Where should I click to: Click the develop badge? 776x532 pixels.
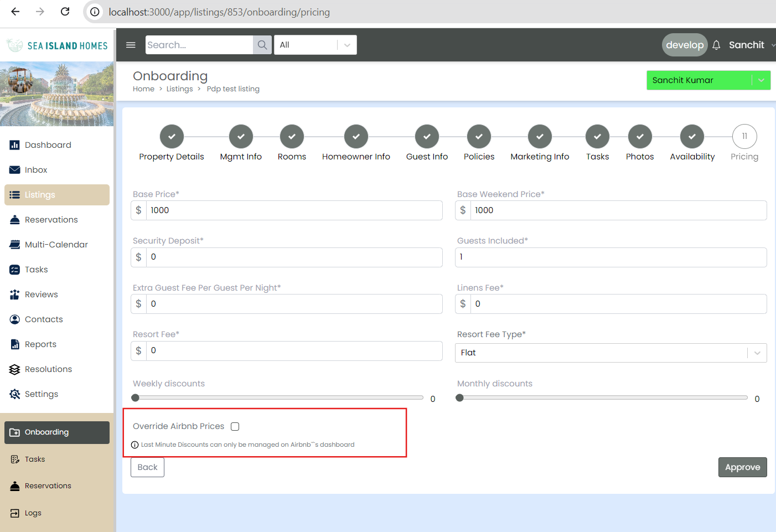coord(685,45)
